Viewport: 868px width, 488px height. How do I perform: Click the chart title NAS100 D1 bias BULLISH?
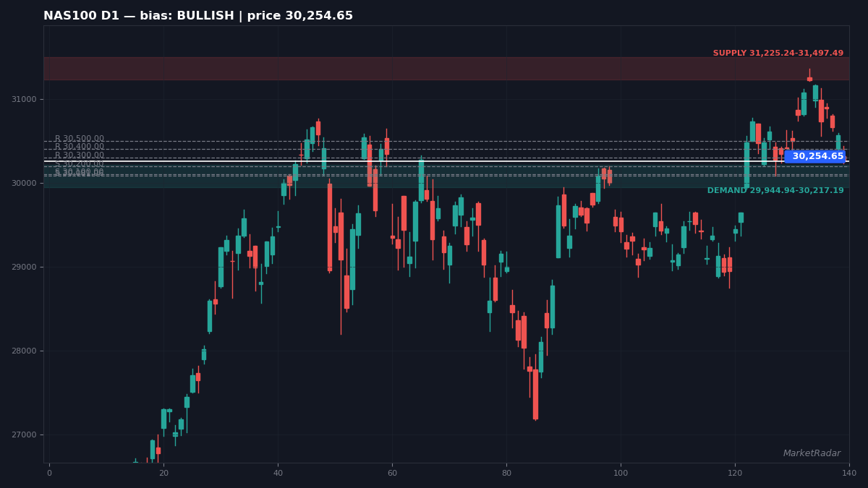point(198,16)
